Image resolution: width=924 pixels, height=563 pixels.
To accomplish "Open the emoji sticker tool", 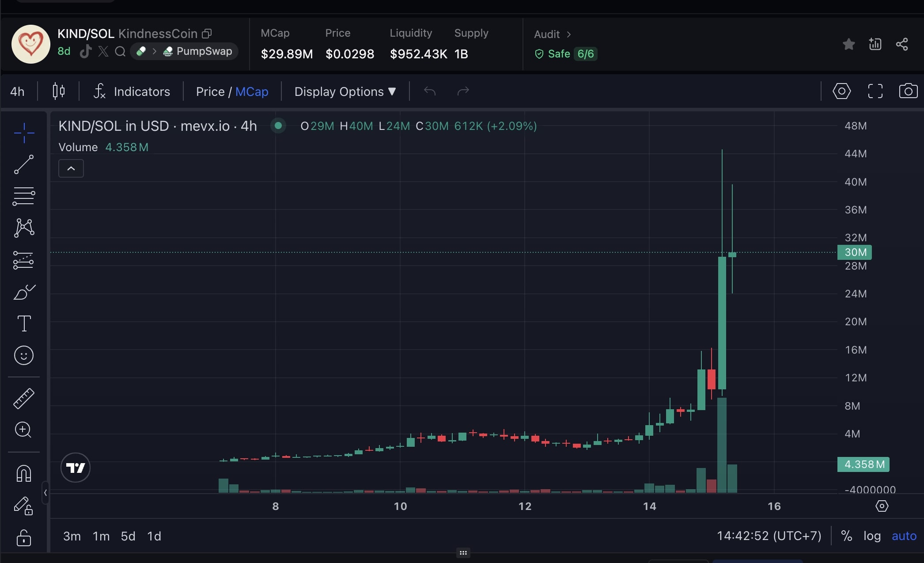I will tap(24, 355).
